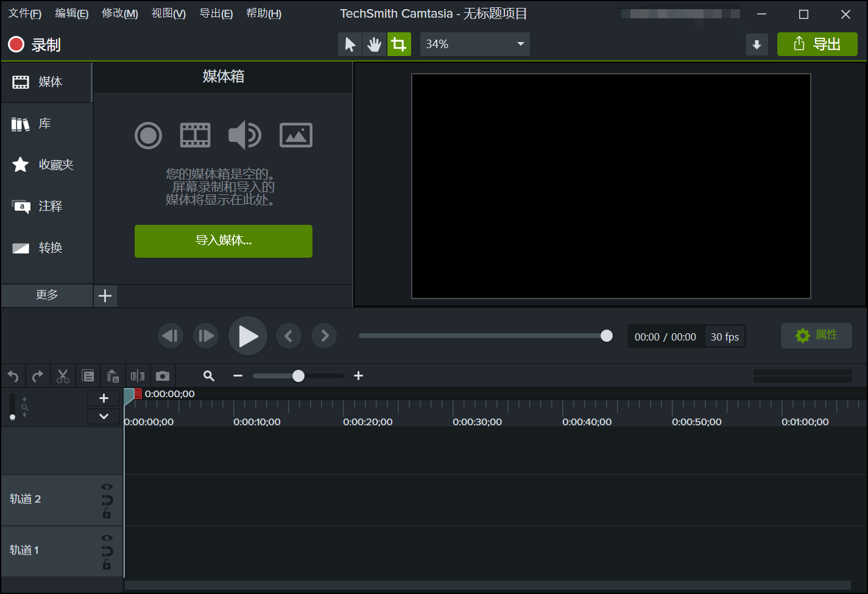Toggle the lock of 轨道 1
This screenshot has height=594, width=868.
coord(107,565)
